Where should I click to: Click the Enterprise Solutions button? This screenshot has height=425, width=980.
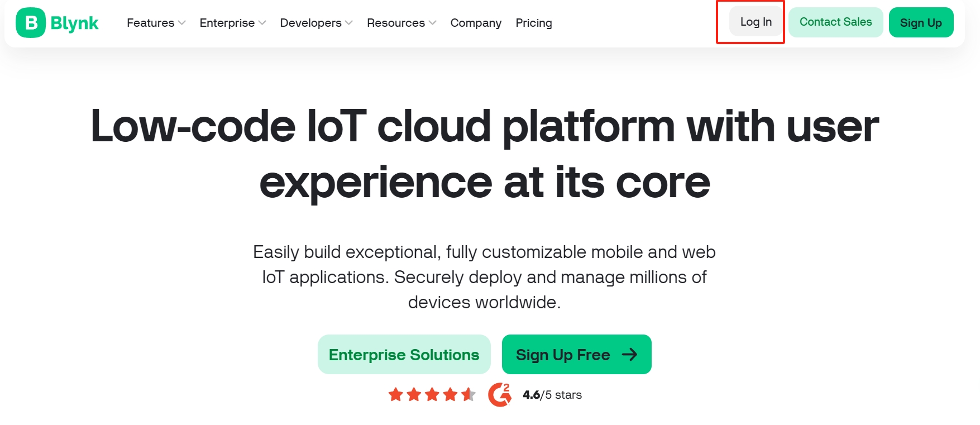[x=404, y=355]
